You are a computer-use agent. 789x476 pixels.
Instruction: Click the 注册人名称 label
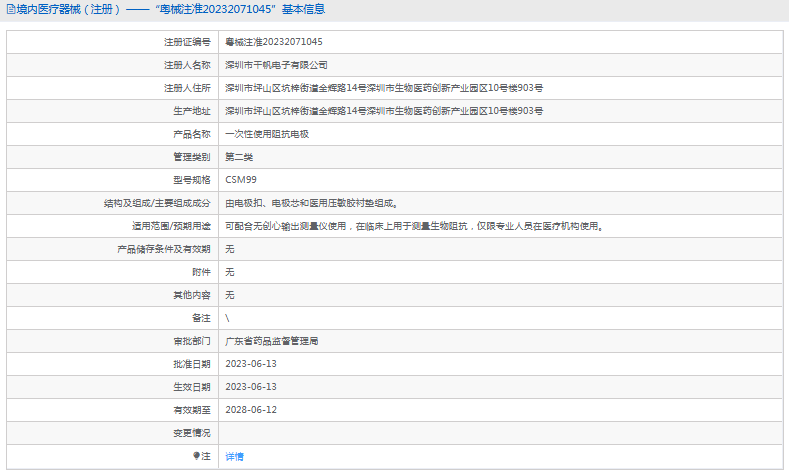pos(187,65)
